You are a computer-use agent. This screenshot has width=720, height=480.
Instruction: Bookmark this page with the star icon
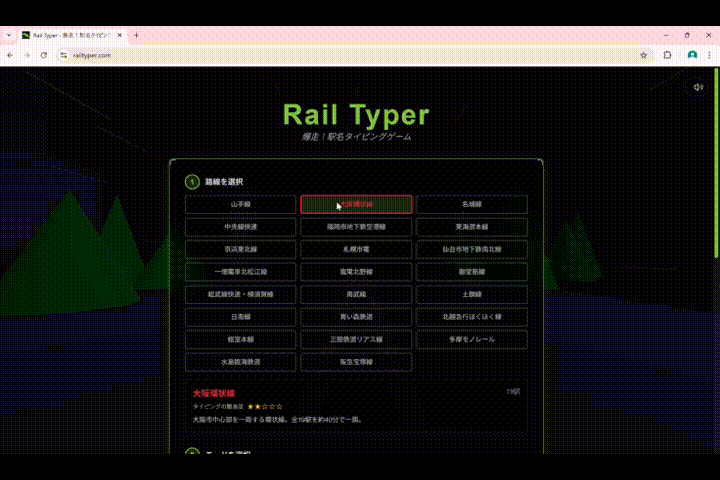click(x=643, y=55)
